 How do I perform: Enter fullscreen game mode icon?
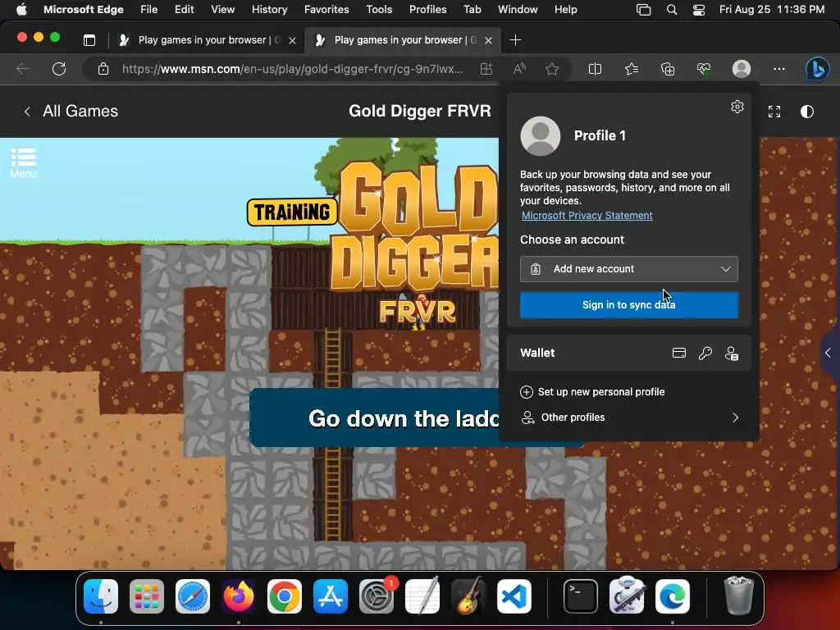774,112
